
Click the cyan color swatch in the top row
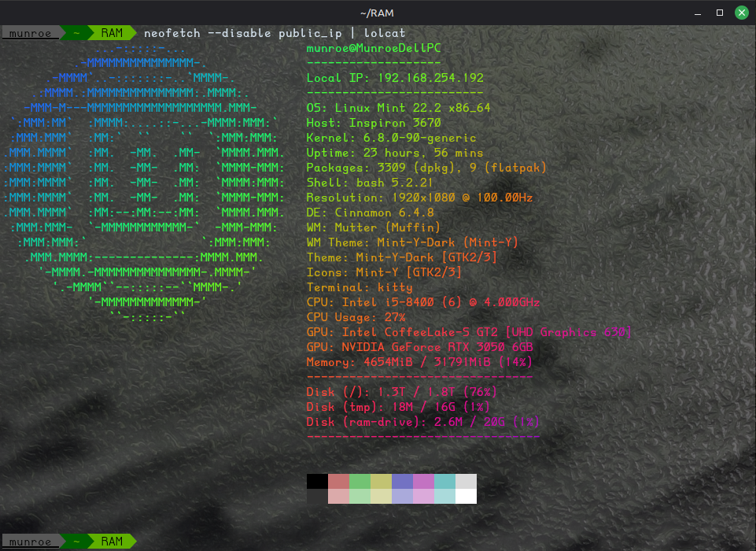coord(444,481)
